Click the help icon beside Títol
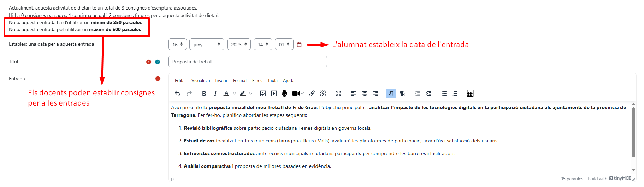Image resolution: width=644 pixels, height=187 pixels. [x=158, y=62]
